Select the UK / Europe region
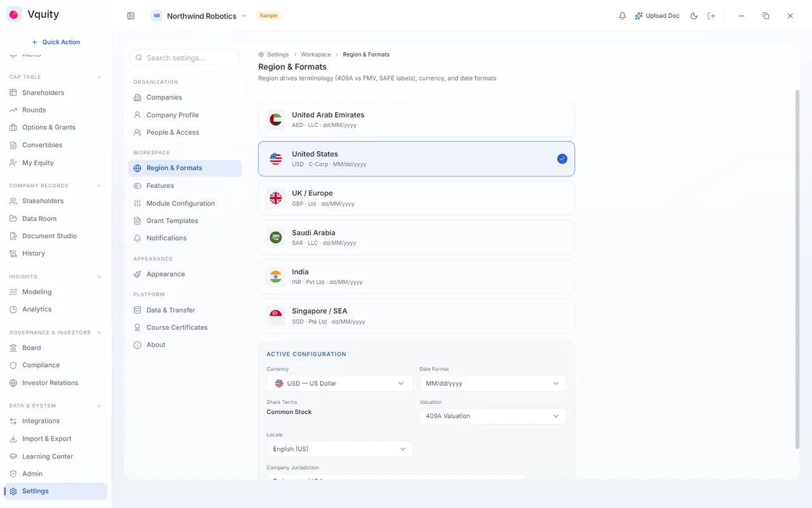The height and width of the screenshot is (508, 812). click(x=416, y=198)
